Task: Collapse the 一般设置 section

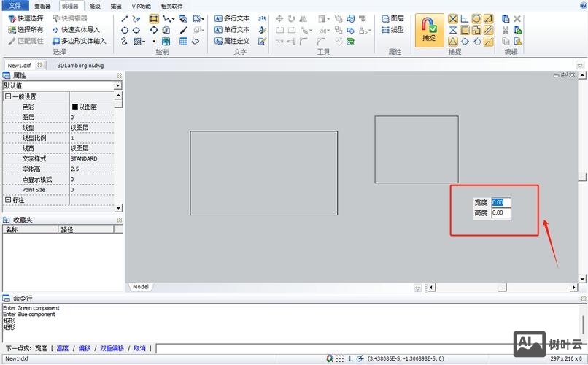Action: point(8,96)
